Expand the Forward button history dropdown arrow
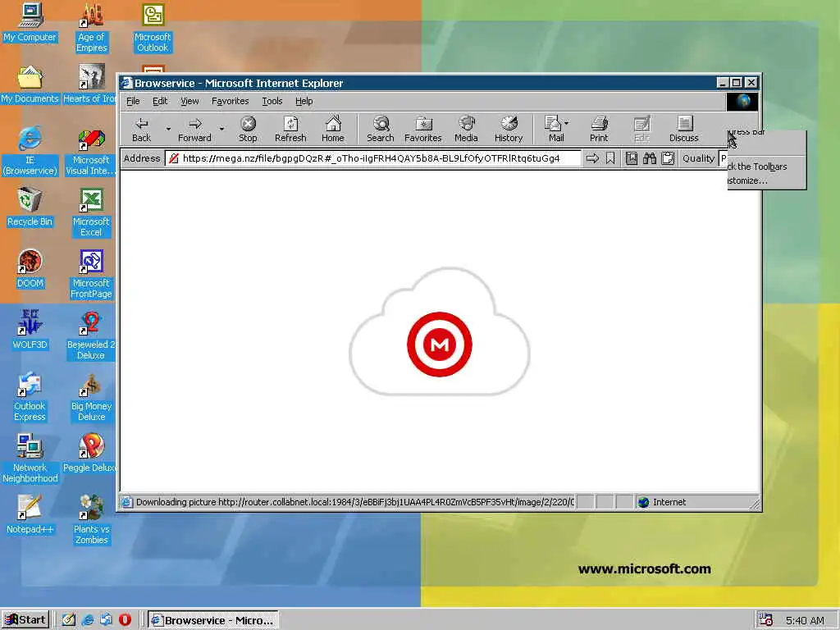The image size is (840, 630). 221,129
